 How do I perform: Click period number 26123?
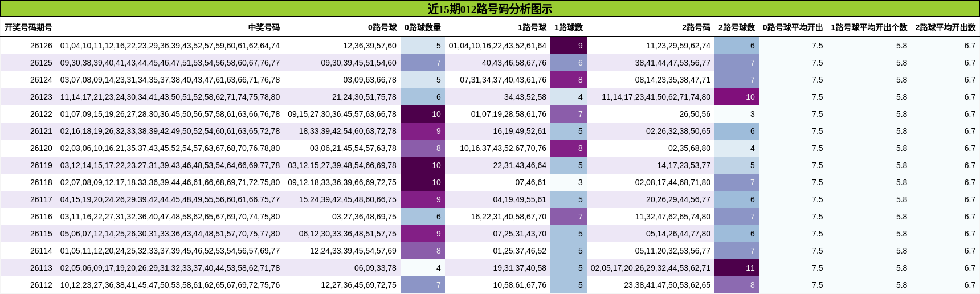(x=41, y=97)
